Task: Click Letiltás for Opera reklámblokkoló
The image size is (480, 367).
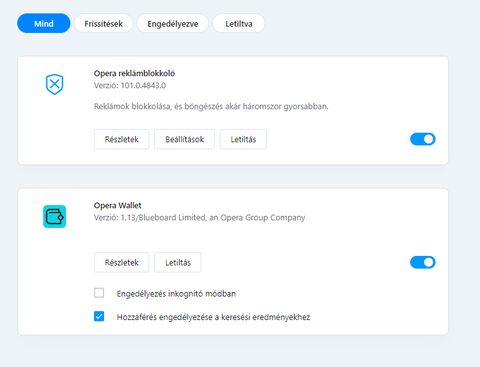Action: click(x=243, y=139)
